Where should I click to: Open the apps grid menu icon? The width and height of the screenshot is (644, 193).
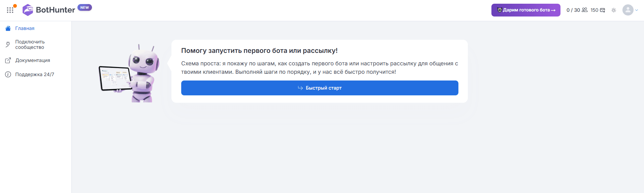(10, 10)
